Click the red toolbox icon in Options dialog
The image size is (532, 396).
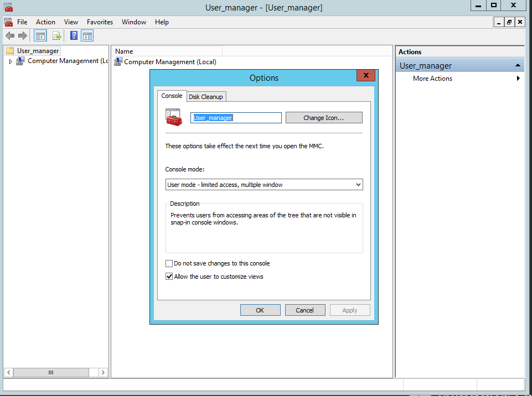[x=174, y=117]
